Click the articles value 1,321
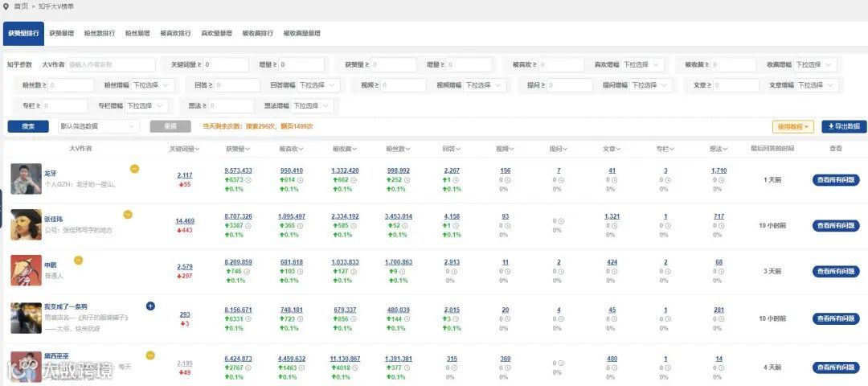Screen dimensions: 868x386 point(612,216)
